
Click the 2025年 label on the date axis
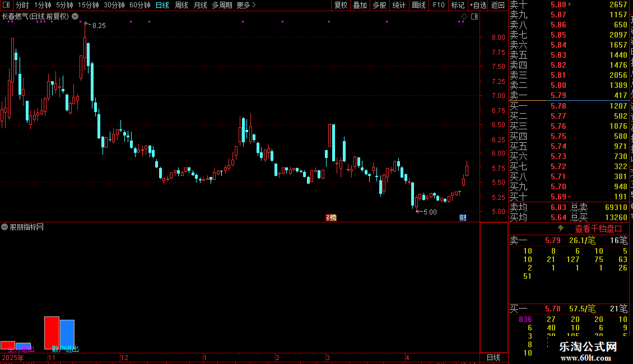click(13, 357)
